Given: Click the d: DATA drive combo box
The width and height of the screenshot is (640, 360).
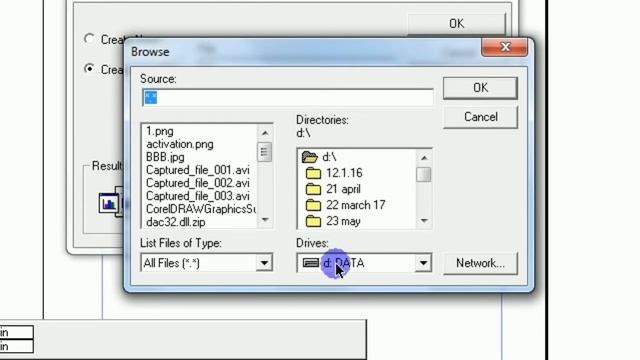Looking at the screenshot, I should click(x=364, y=263).
